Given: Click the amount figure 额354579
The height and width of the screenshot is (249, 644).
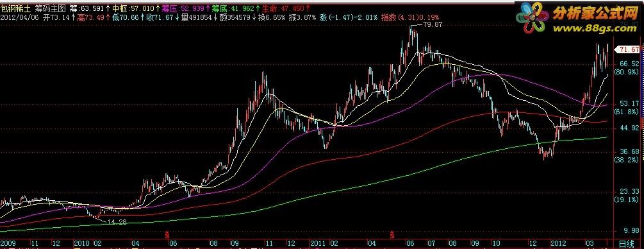Looking at the screenshot, I should tap(235, 18).
